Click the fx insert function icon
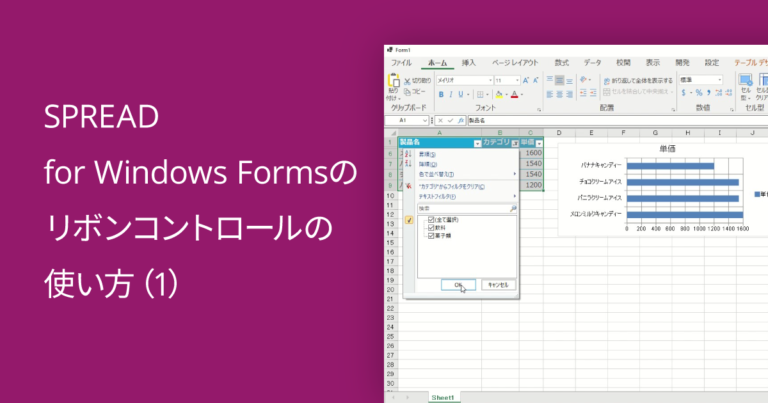 click(460, 120)
